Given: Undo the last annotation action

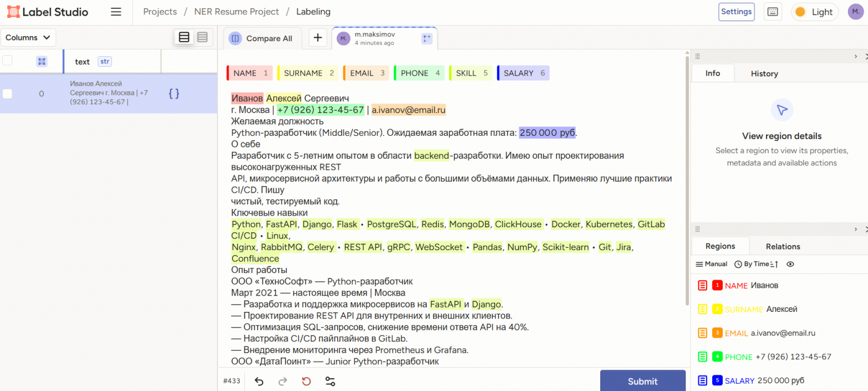Looking at the screenshot, I should click(x=259, y=381).
